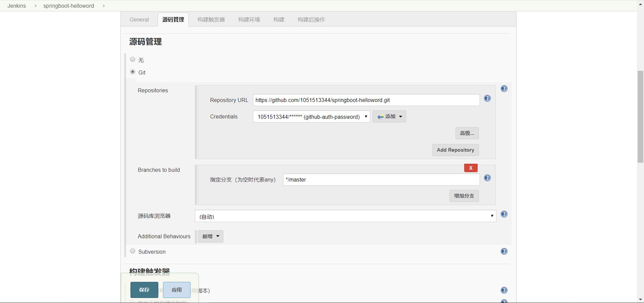Focus branch specifier */master field

(381, 180)
